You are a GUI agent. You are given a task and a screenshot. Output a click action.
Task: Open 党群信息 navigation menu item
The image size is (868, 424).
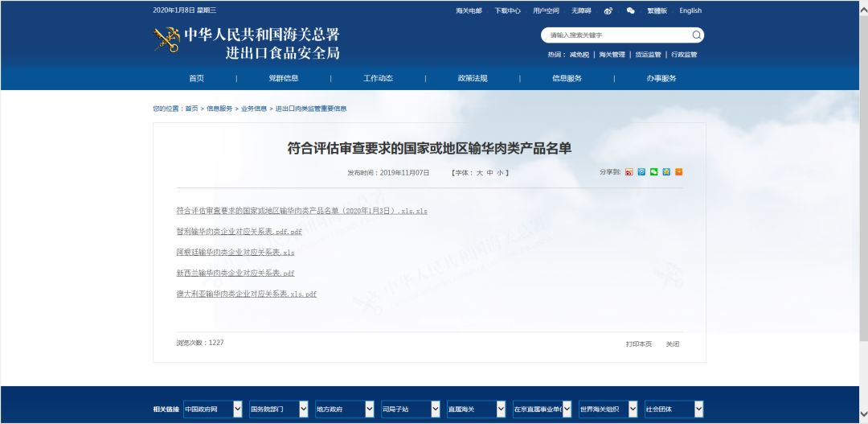pos(284,78)
